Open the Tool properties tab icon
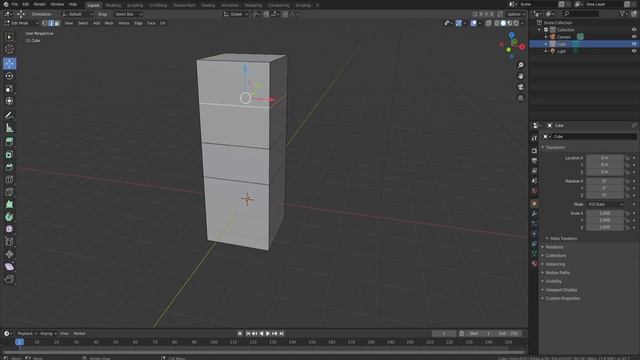 click(x=534, y=138)
